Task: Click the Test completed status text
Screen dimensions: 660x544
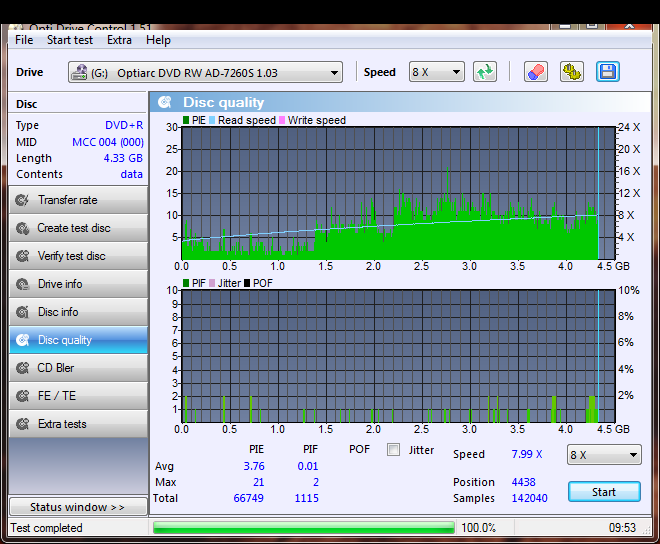Action: pos(46,528)
